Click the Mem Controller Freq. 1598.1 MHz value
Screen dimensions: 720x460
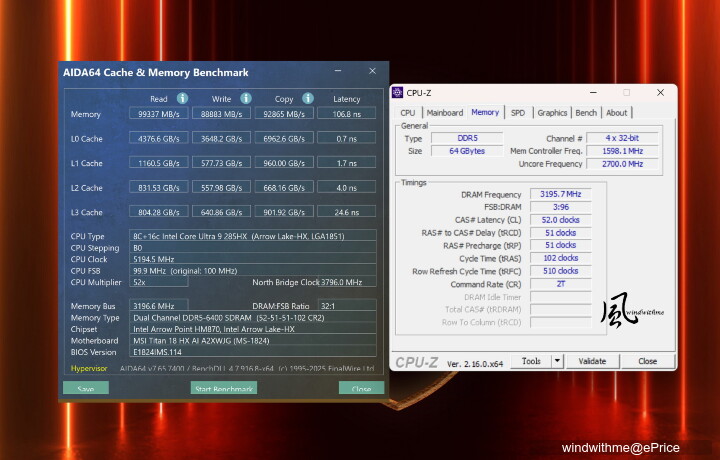pyautogui.click(x=622, y=151)
